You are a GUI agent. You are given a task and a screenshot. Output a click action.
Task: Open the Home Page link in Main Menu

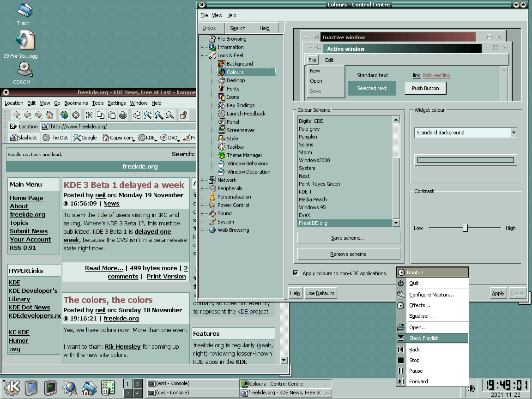26,198
